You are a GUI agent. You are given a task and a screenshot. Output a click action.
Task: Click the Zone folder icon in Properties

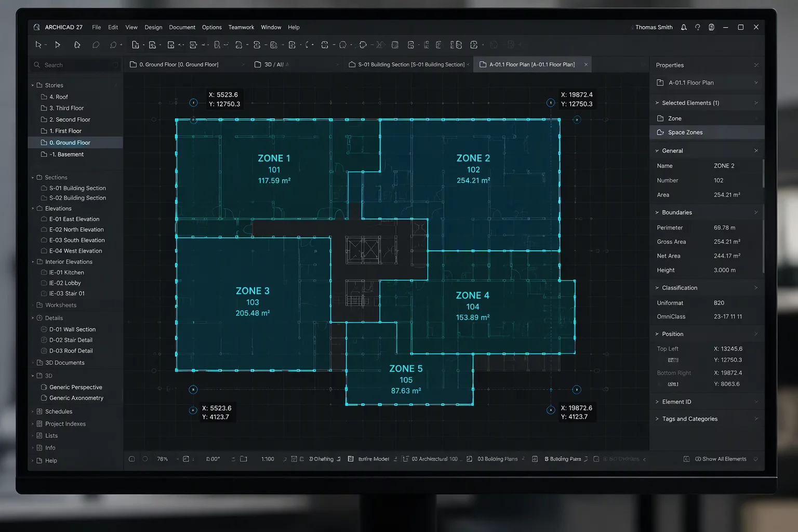click(660, 118)
